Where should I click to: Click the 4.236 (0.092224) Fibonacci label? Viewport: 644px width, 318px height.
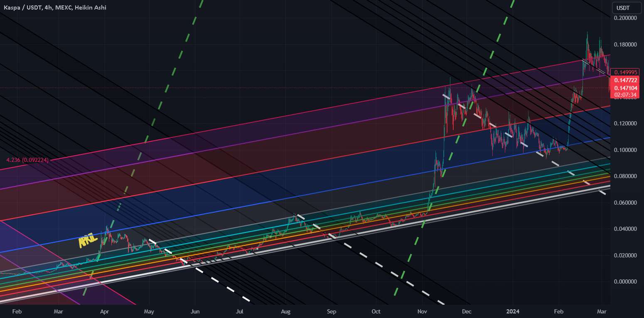[x=27, y=160]
